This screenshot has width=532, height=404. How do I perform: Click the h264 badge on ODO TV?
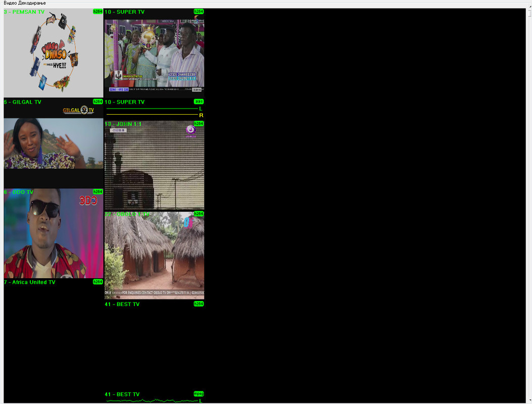(98, 192)
